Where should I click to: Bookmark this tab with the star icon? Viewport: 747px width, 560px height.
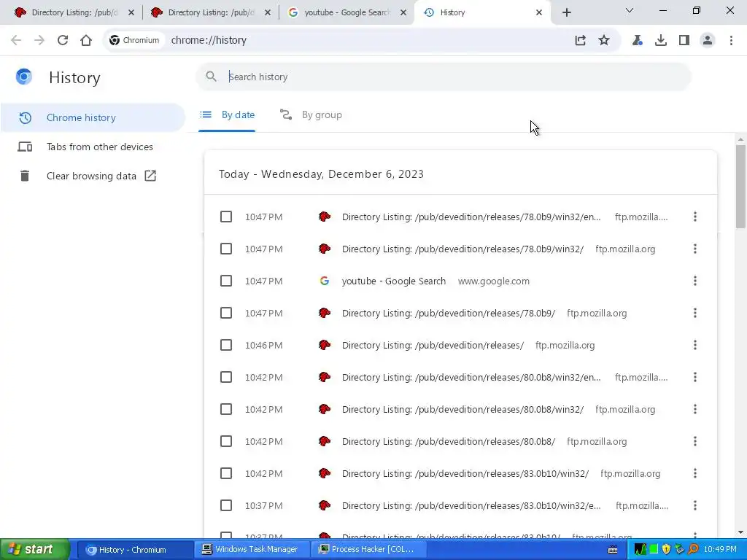[x=603, y=40]
